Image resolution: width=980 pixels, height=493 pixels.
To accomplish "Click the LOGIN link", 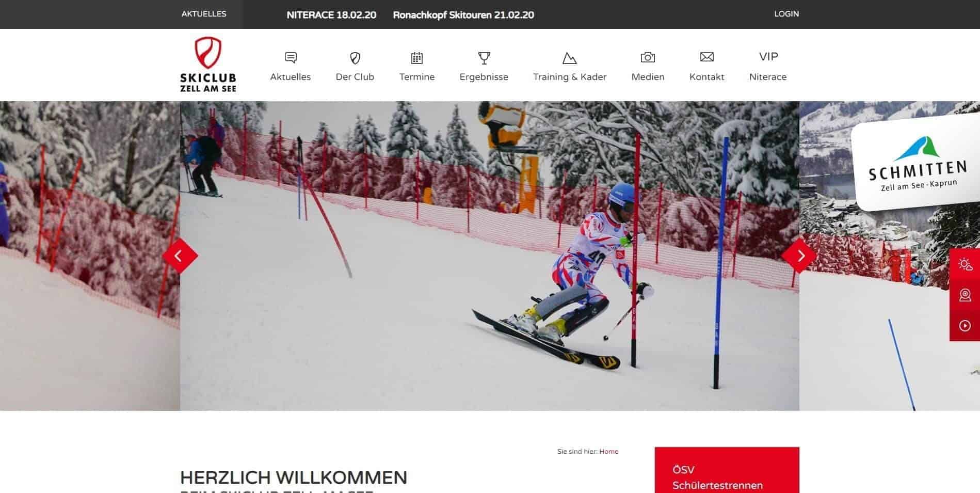I will (786, 14).
